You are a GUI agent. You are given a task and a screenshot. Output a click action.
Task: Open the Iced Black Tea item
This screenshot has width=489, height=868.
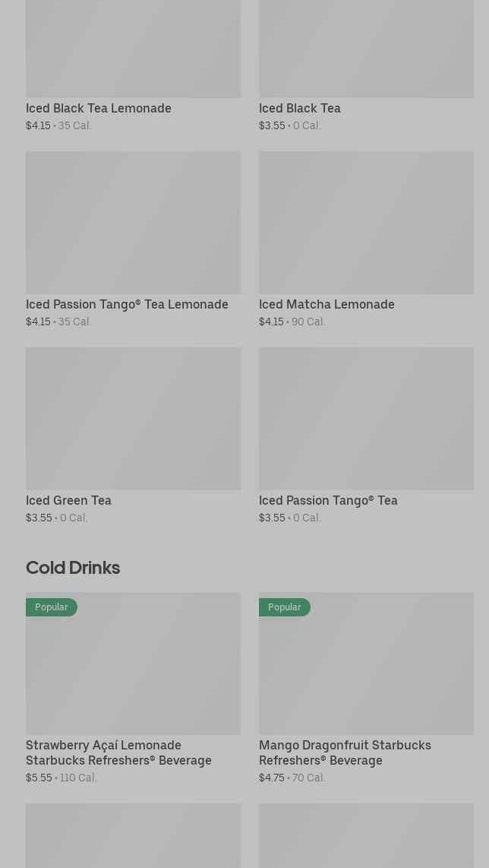[300, 109]
